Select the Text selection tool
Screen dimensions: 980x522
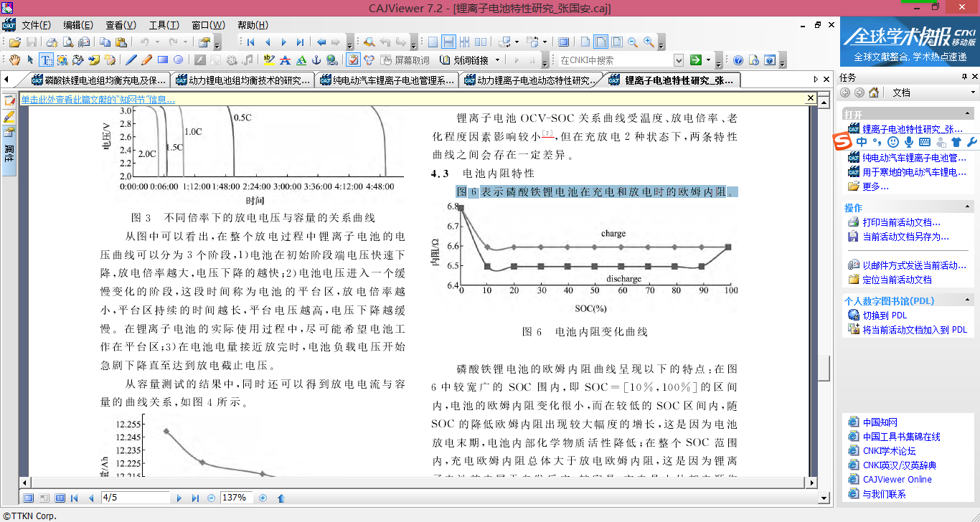(46, 60)
